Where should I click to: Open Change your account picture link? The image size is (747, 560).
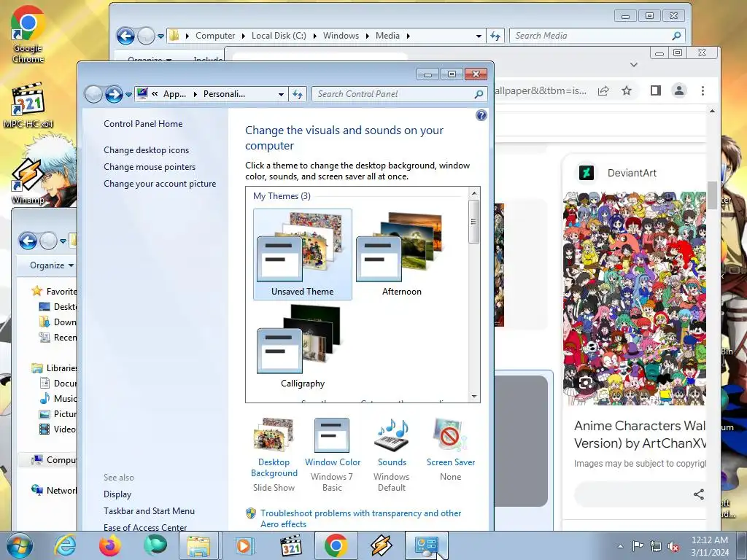click(160, 183)
